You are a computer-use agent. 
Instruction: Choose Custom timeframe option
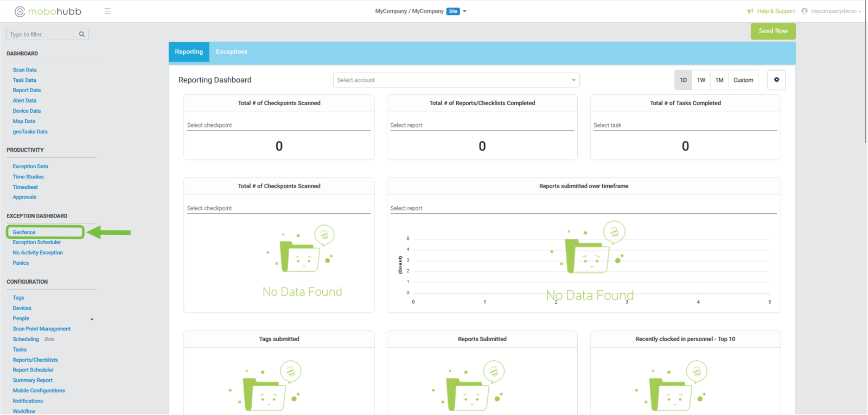pyautogui.click(x=743, y=80)
